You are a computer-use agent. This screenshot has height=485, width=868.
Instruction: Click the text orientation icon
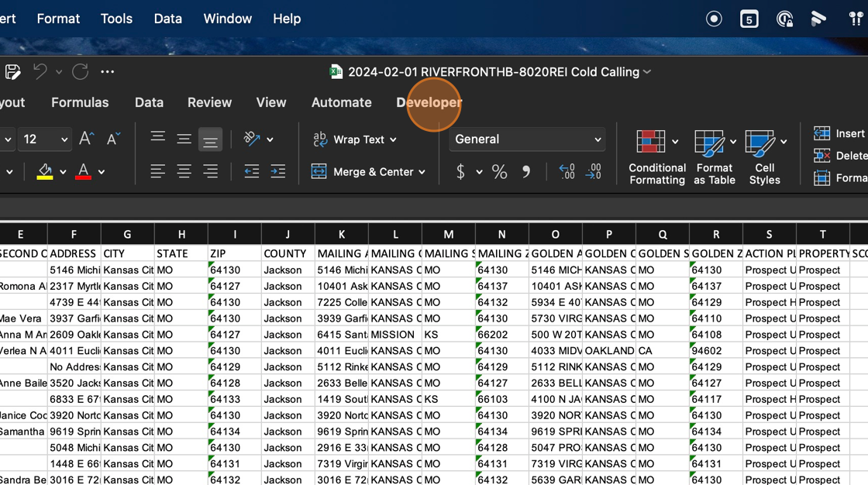coord(252,139)
